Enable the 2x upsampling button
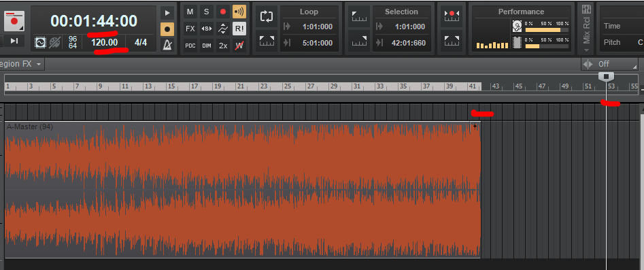Viewport: 644px width, 270px height. 223,46
